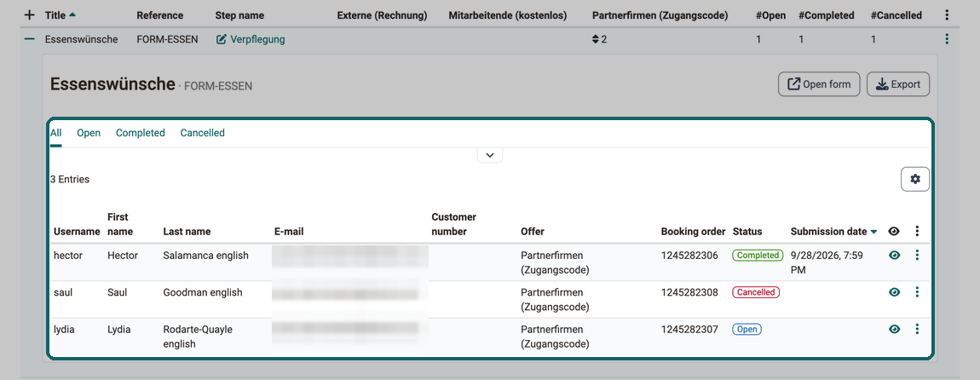Open the three-dot menu for Hector's row
Viewport: 980px width, 380px height.
pyautogui.click(x=917, y=255)
